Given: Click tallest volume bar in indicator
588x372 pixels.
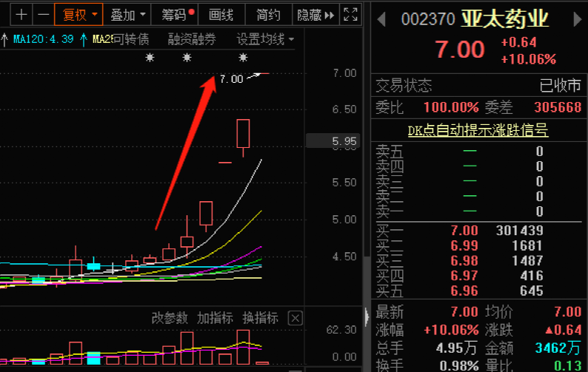Looking at the screenshot, I should coord(244,347).
